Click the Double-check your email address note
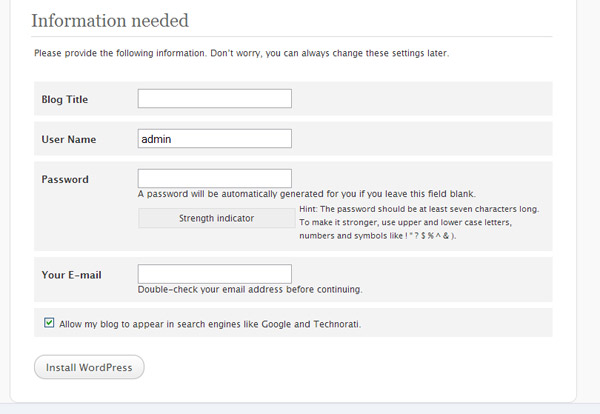The image size is (600, 414). click(x=250, y=290)
